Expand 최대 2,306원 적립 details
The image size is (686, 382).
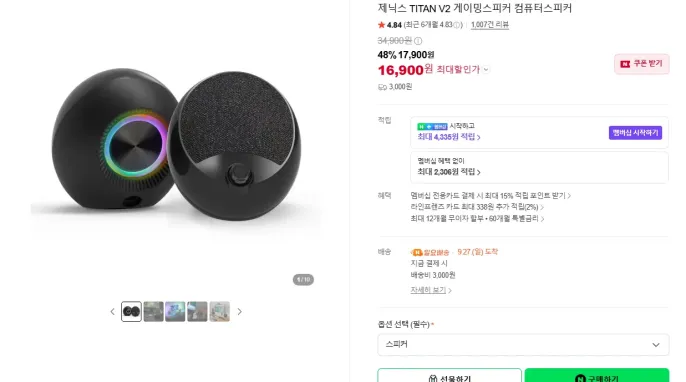[x=449, y=172]
